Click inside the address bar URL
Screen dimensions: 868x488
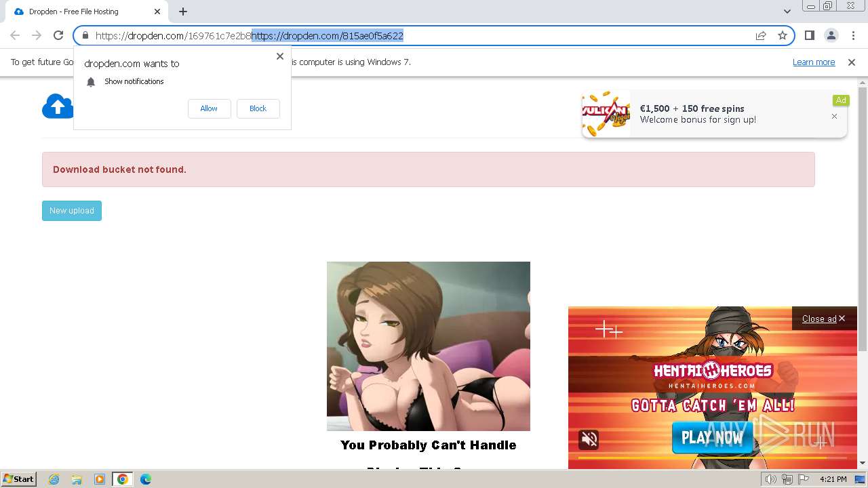tap(420, 35)
